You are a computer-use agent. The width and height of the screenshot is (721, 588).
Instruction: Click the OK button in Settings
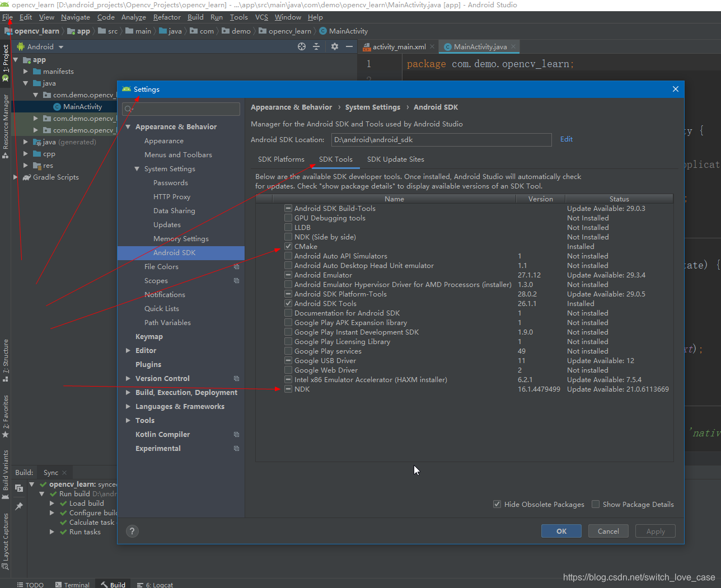point(561,531)
